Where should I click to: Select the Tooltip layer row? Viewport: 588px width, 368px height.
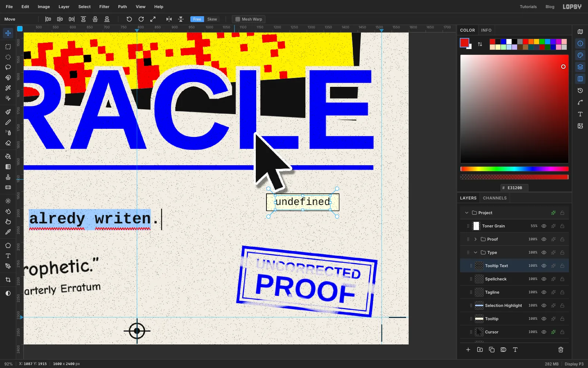514,319
